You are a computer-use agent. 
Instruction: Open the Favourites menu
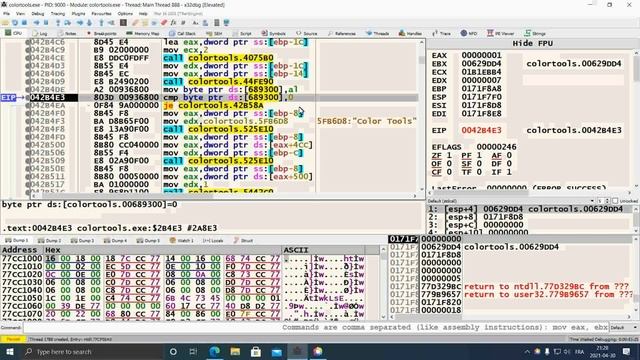[x=102, y=13]
